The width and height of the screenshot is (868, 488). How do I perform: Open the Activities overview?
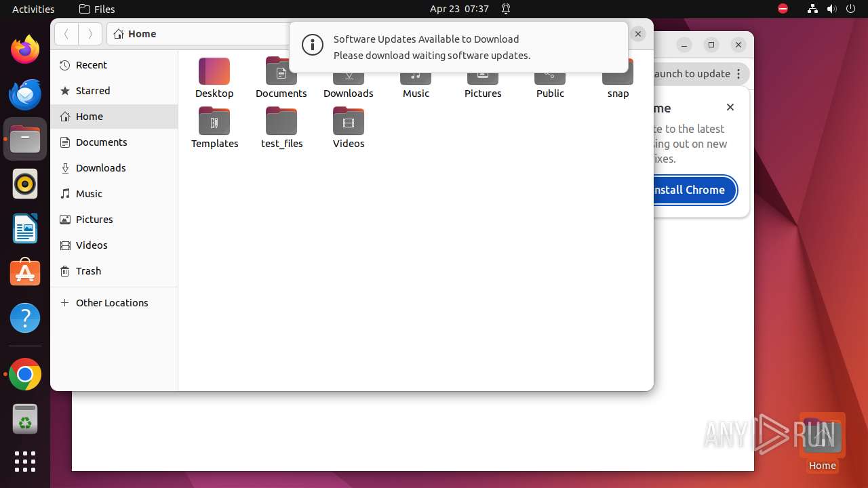tap(33, 9)
